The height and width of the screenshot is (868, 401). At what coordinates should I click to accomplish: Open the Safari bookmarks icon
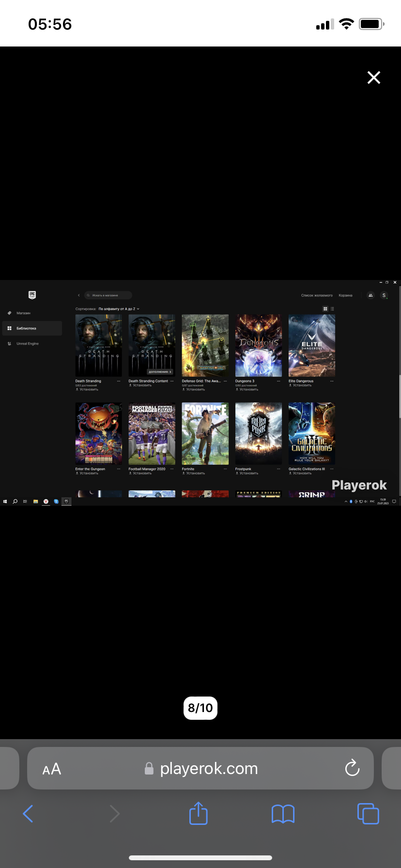(x=283, y=814)
